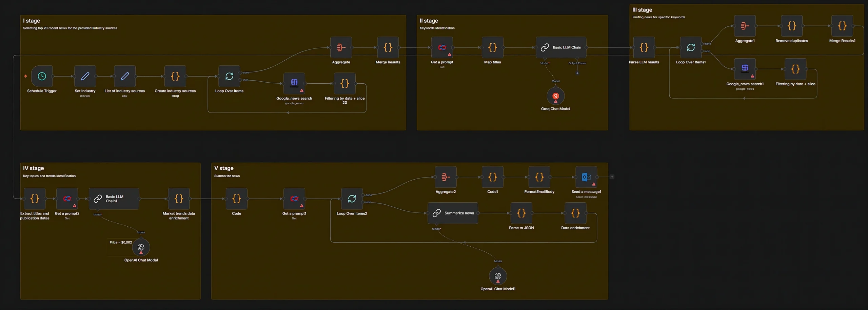Click the V stage sticky note heading

click(224, 168)
